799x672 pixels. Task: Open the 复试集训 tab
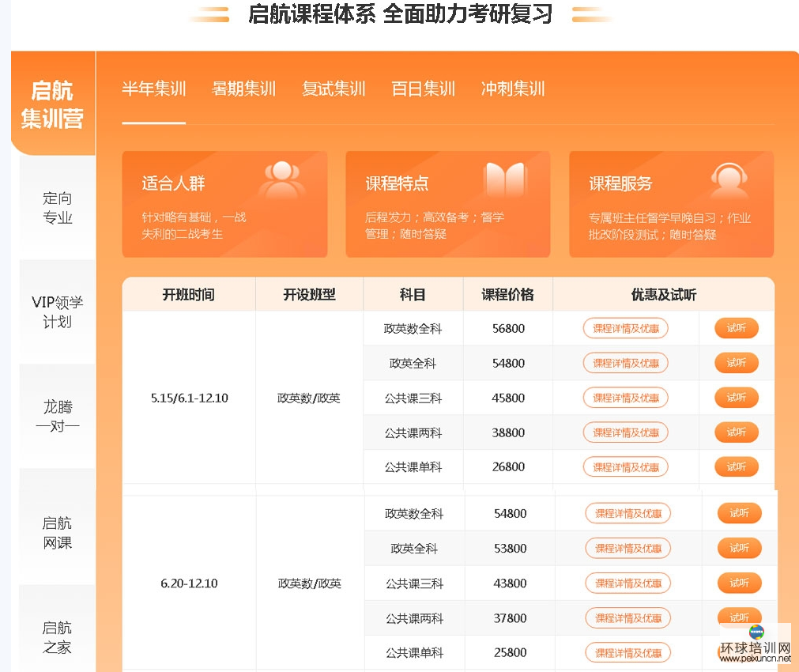(x=334, y=89)
